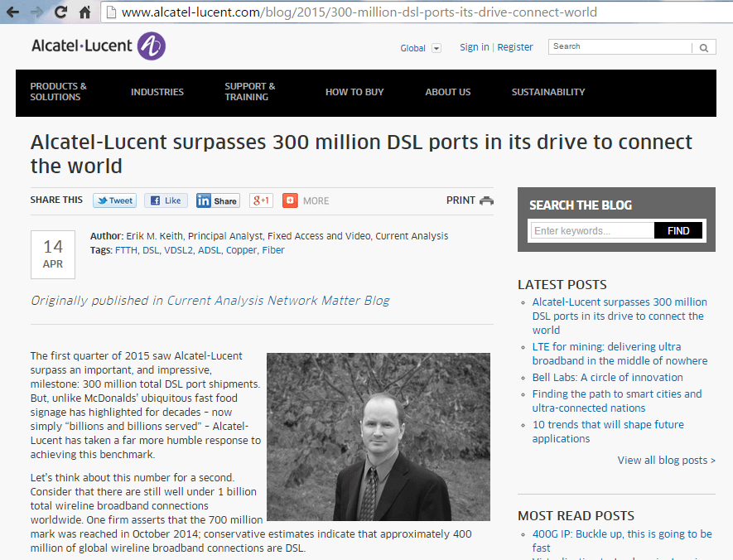
Task: Click the Alcatel-Lucent logo
Action: [98, 46]
